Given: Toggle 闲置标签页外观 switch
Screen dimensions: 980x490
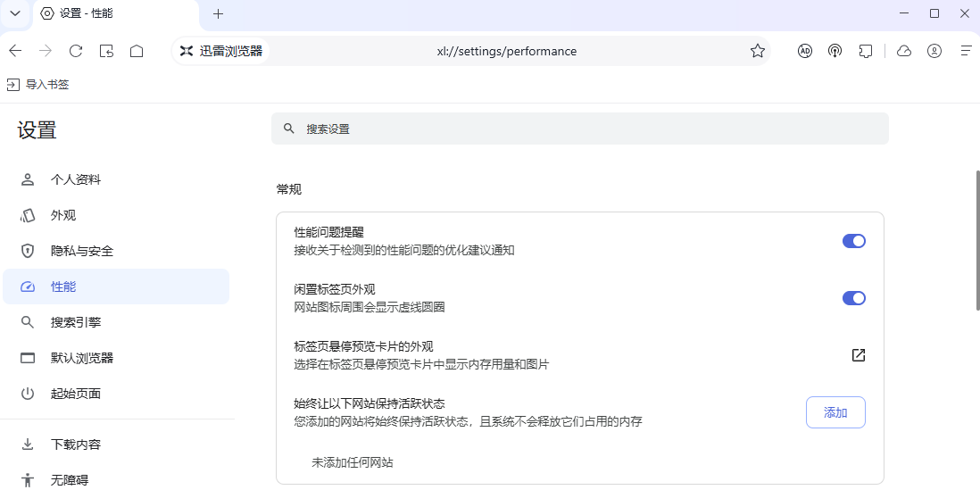Looking at the screenshot, I should click(x=854, y=298).
